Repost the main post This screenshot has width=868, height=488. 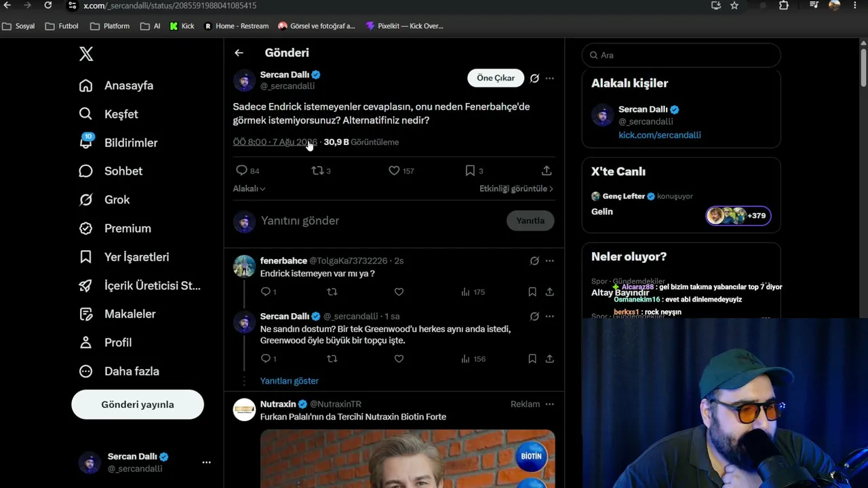click(317, 171)
